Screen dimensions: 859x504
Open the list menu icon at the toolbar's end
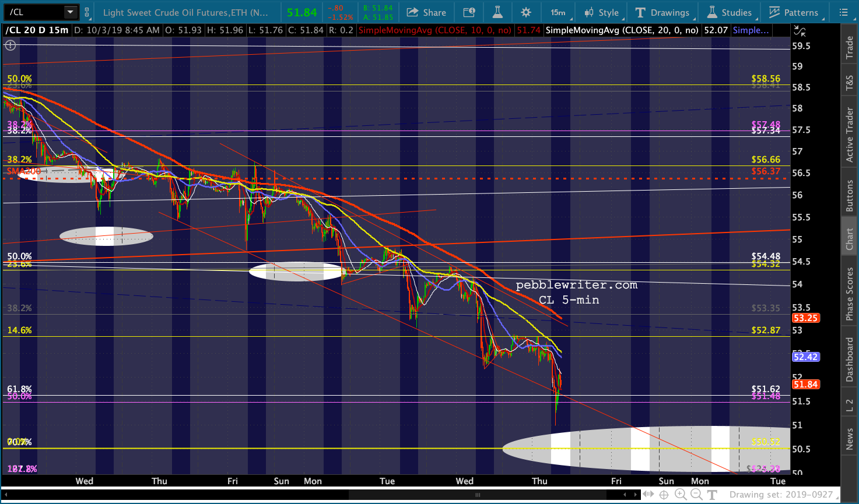tap(843, 12)
